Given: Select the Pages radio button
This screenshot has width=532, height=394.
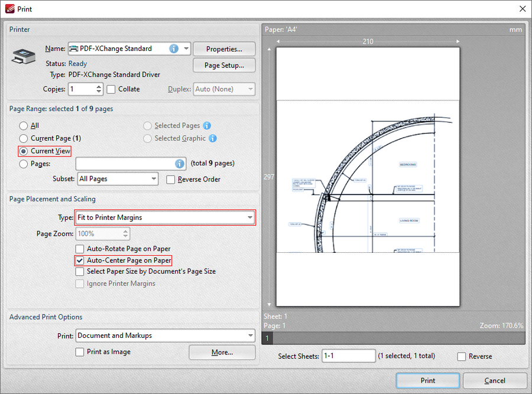Looking at the screenshot, I should pos(24,164).
